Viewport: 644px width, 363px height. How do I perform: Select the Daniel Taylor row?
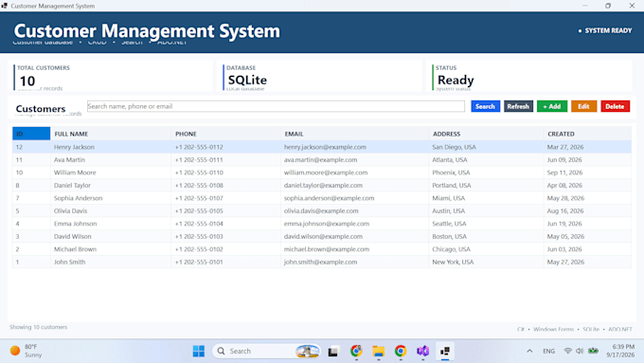[322, 185]
